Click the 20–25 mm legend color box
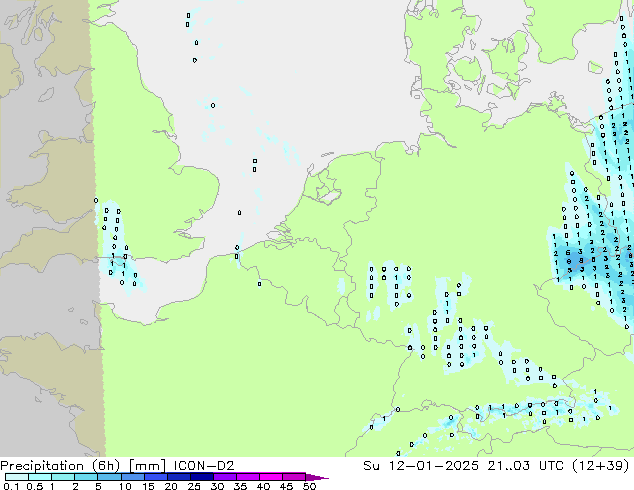This screenshot has width=634, height=490. tap(178, 477)
